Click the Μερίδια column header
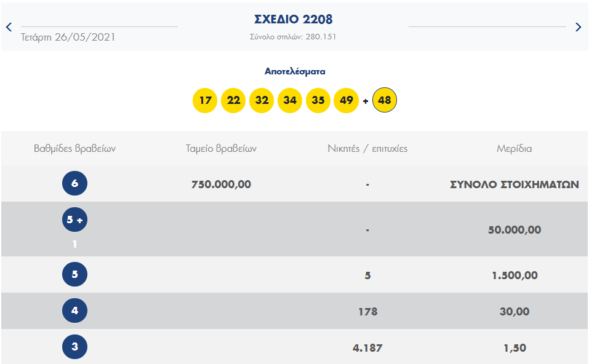This screenshot has width=589, height=364. [514, 148]
